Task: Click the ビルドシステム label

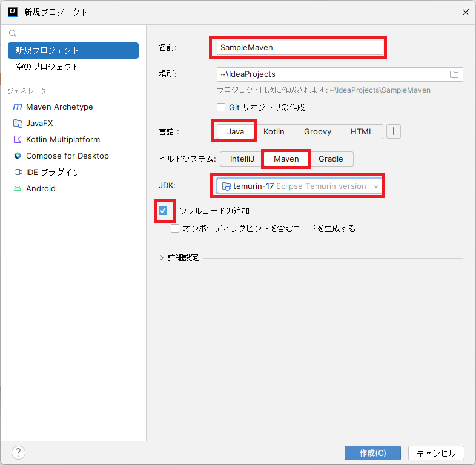Action: (x=187, y=159)
